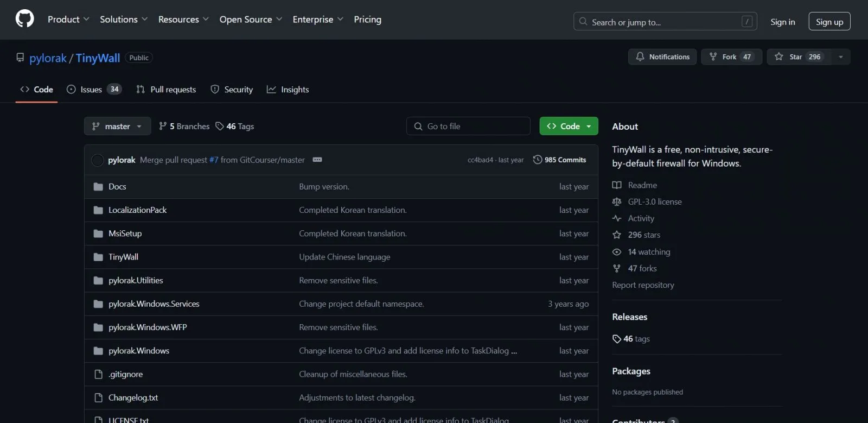Viewport: 868px width, 423px height.
Task: Click the Notifications button
Action: (662, 57)
